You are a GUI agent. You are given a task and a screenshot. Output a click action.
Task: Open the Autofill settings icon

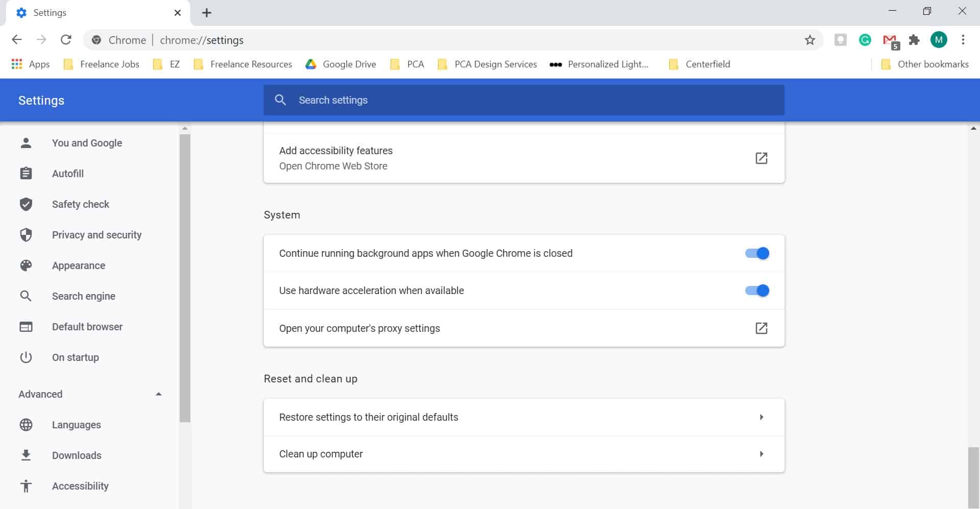click(x=26, y=174)
